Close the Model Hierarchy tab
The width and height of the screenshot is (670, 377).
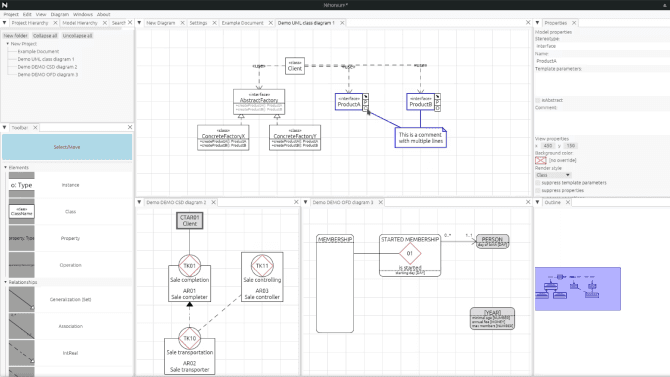click(105, 23)
